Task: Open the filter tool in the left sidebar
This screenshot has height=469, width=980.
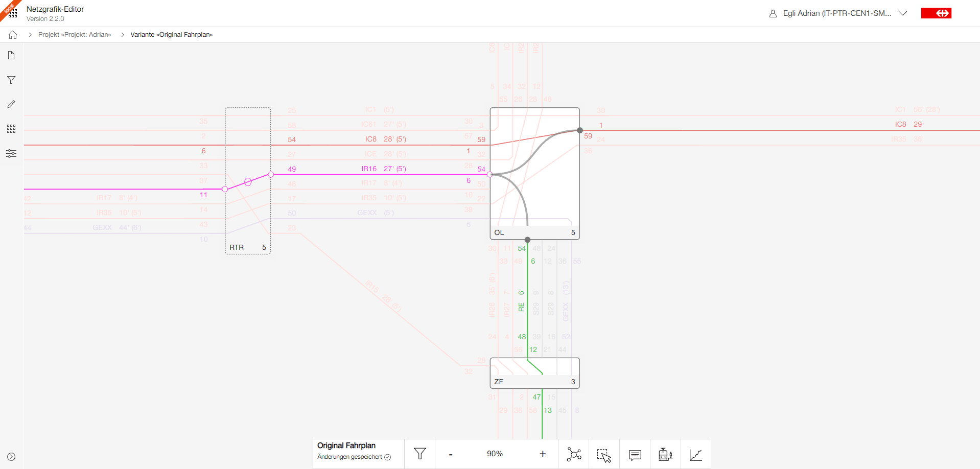Action: 11,80
